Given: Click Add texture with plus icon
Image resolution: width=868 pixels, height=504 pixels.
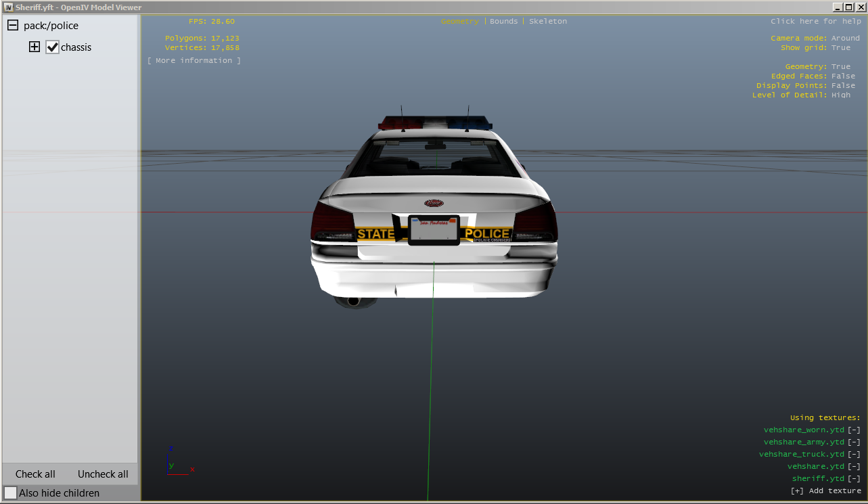Looking at the screenshot, I should click(825, 491).
